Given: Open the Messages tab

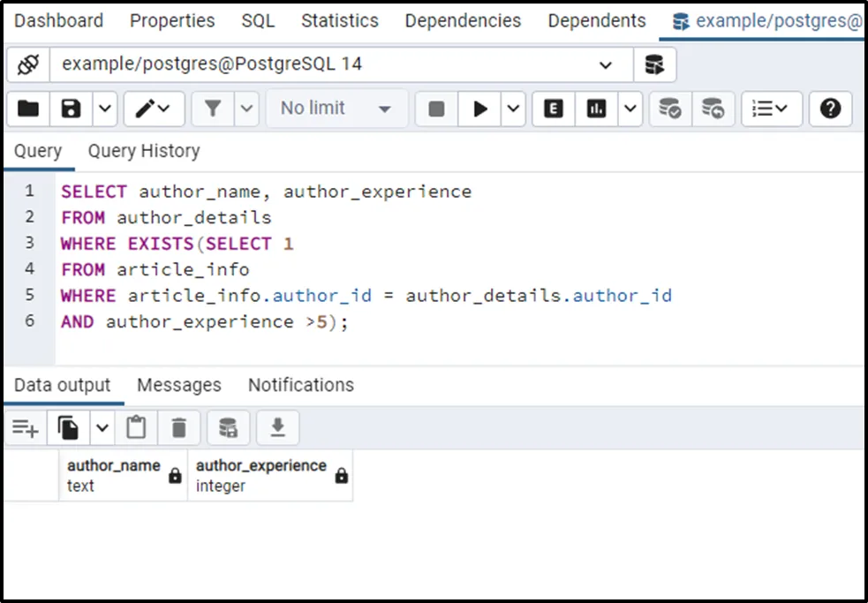Looking at the screenshot, I should (179, 385).
